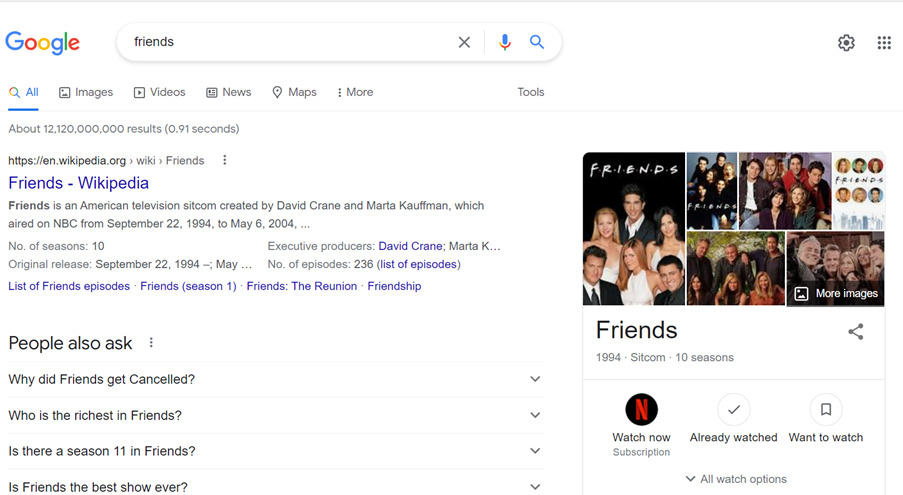
Task: Click More images button
Action: tap(836, 294)
